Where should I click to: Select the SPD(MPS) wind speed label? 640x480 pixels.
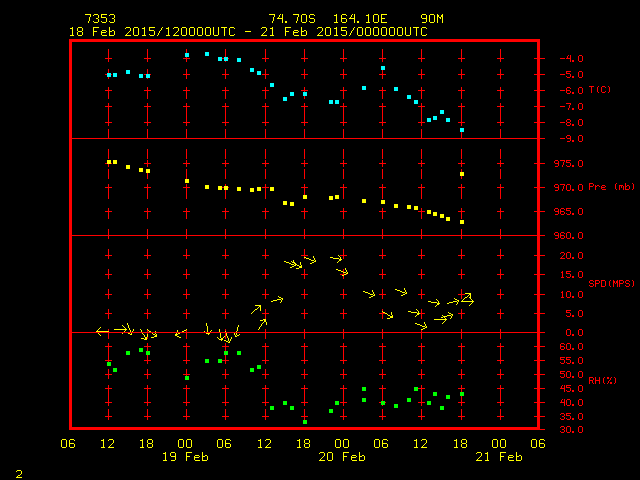611,283
